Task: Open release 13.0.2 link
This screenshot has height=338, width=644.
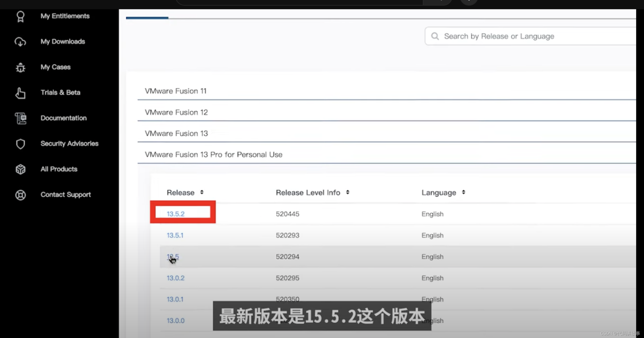Action: pos(175,278)
